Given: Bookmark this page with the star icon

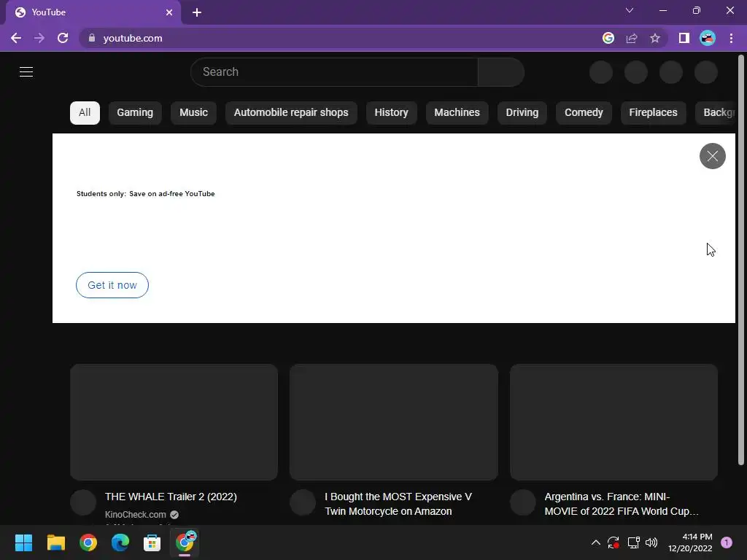Looking at the screenshot, I should (x=655, y=38).
